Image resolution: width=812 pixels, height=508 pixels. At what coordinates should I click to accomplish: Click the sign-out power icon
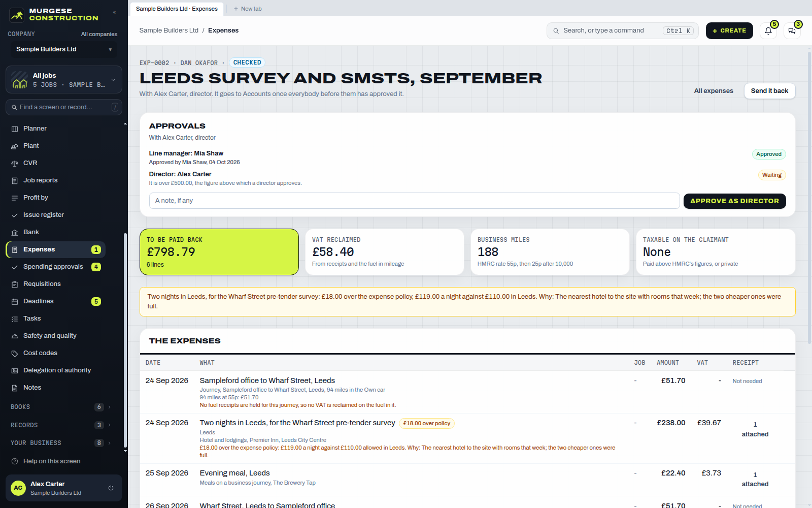pos(111,488)
